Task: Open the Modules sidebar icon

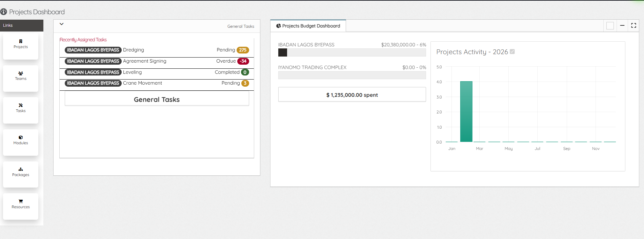Action: pos(21,137)
